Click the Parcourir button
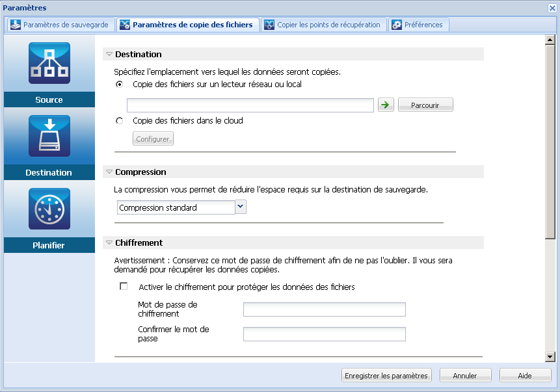This screenshot has width=560, height=392. tap(425, 104)
